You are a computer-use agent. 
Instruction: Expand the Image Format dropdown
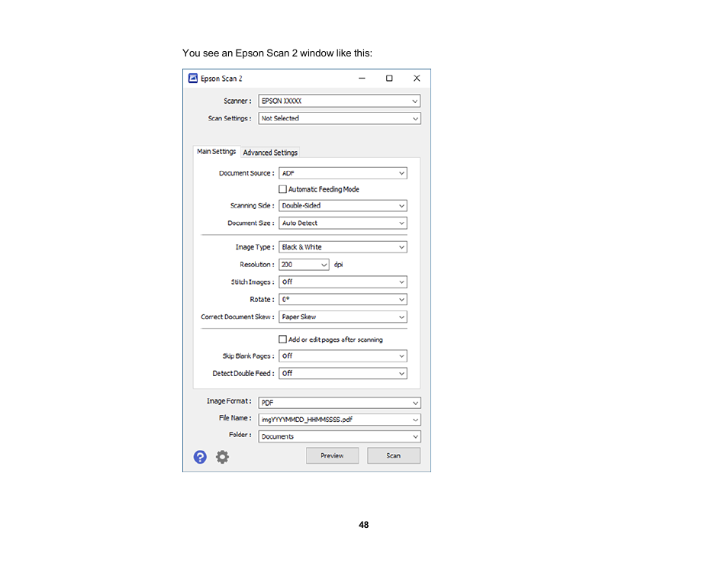[x=340, y=403]
